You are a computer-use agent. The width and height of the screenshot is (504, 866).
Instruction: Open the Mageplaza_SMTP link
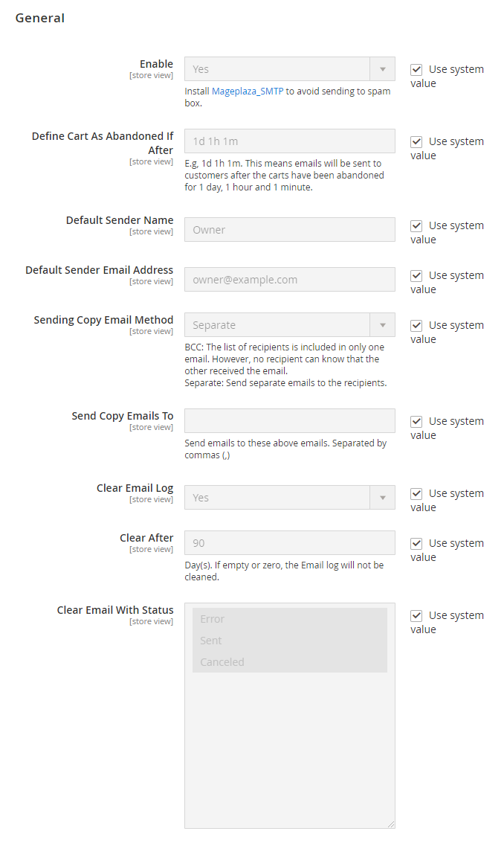tap(248, 92)
